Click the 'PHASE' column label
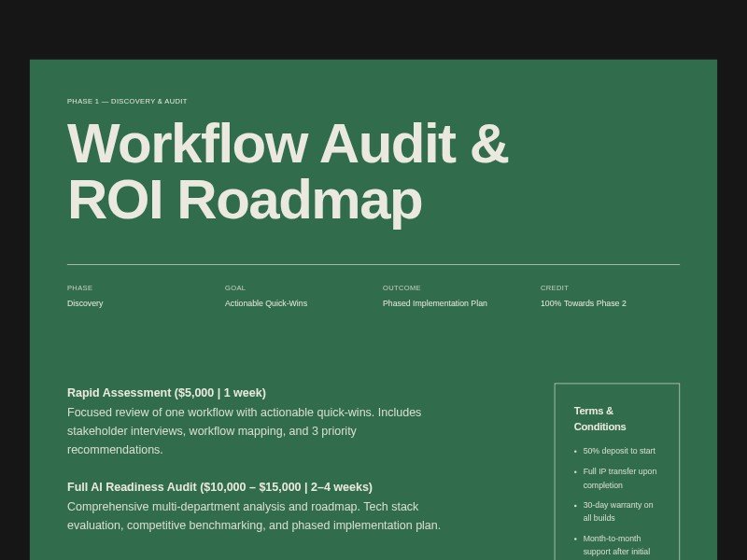Image resolution: width=747 pixels, height=560 pixels. tap(79, 288)
